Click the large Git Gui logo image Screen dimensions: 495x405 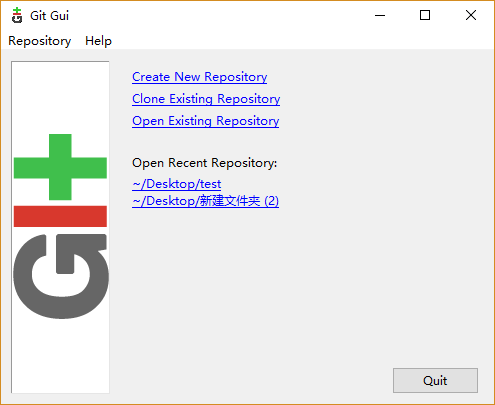[x=60, y=227]
